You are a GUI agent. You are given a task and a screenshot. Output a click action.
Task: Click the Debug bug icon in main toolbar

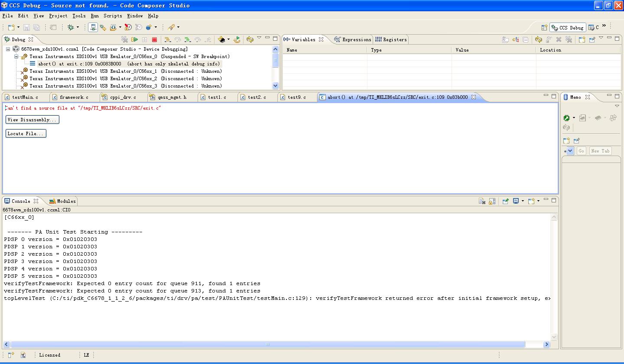[x=71, y=27]
